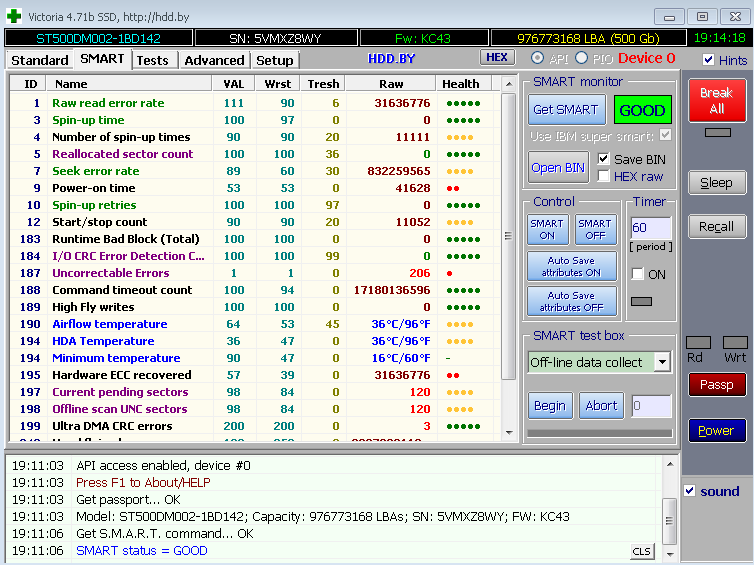Click the Airflow temperature health dots
754x565 pixels.
click(460, 325)
